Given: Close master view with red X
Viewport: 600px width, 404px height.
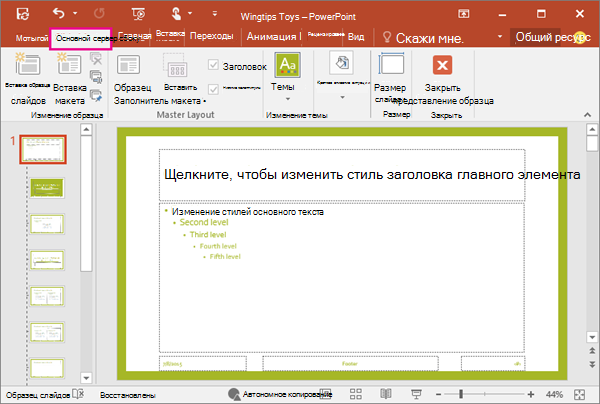Looking at the screenshot, I should click(x=443, y=65).
